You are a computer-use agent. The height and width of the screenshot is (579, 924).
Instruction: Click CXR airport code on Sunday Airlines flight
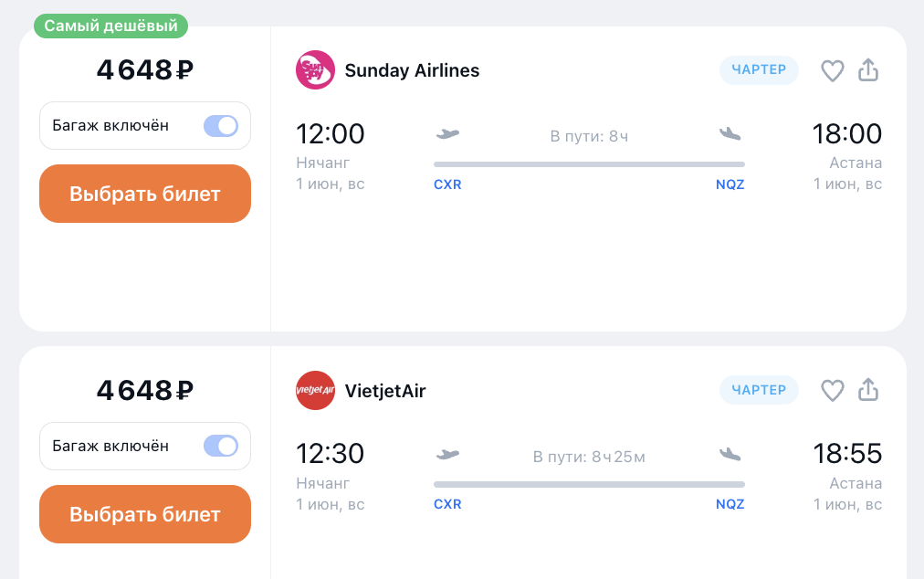pyautogui.click(x=448, y=184)
